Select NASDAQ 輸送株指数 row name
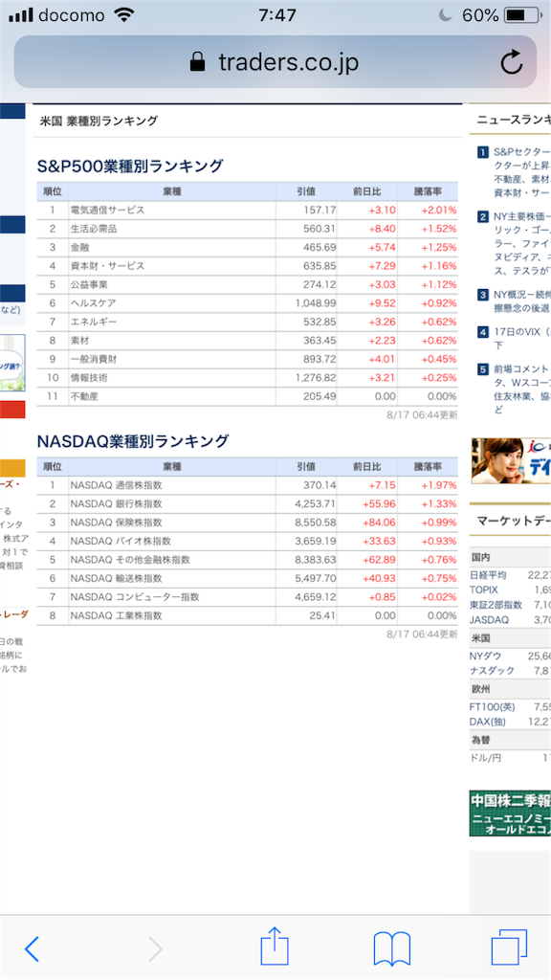Image resolution: width=551 pixels, height=980 pixels. point(116,579)
